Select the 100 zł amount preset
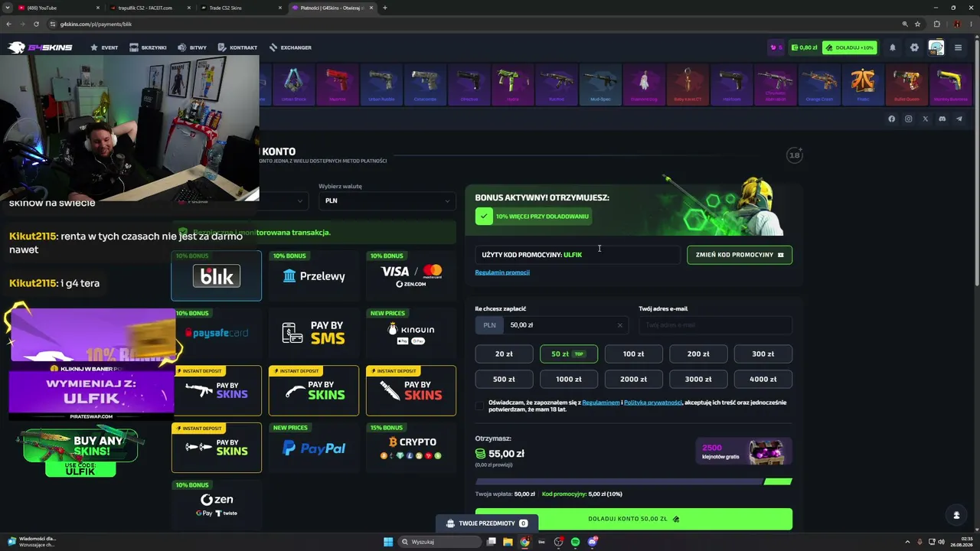Viewport: 980px width, 551px height. tap(633, 354)
